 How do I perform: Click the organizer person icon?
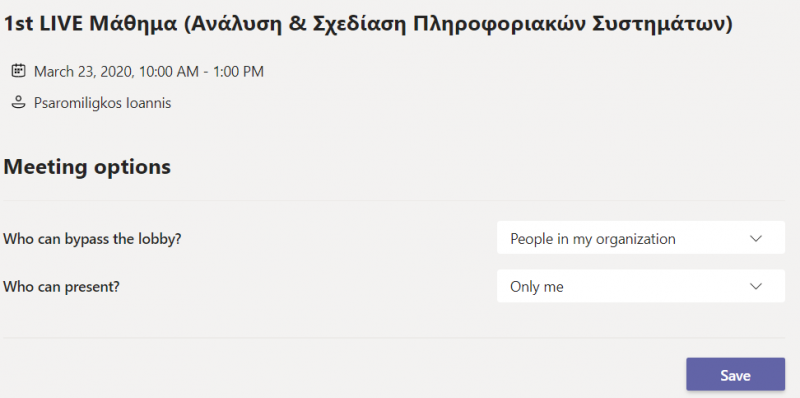pos(18,103)
